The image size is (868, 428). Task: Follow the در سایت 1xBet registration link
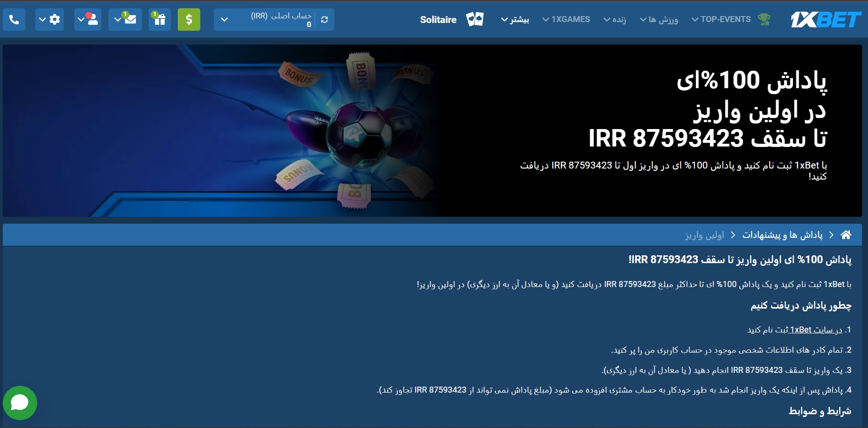click(x=815, y=330)
